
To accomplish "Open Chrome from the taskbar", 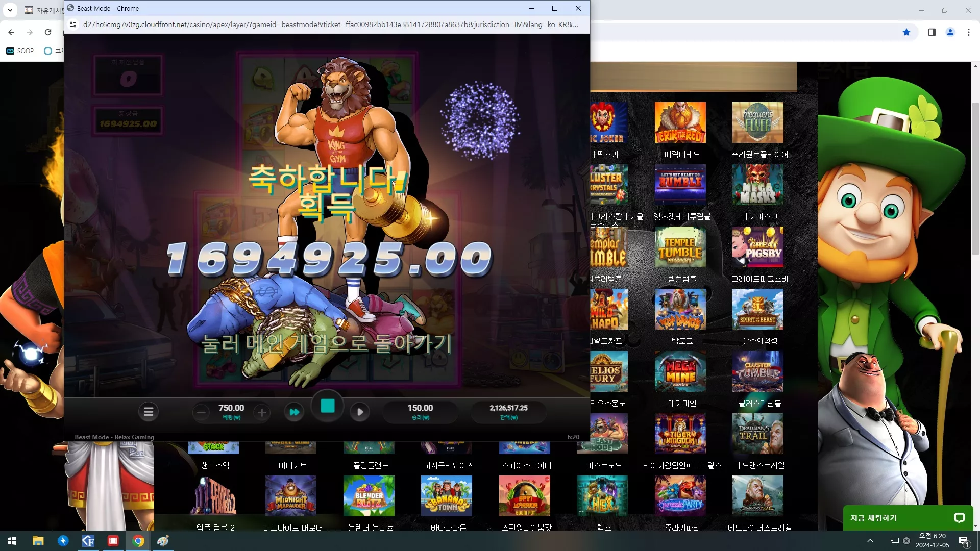I will [x=138, y=541].
